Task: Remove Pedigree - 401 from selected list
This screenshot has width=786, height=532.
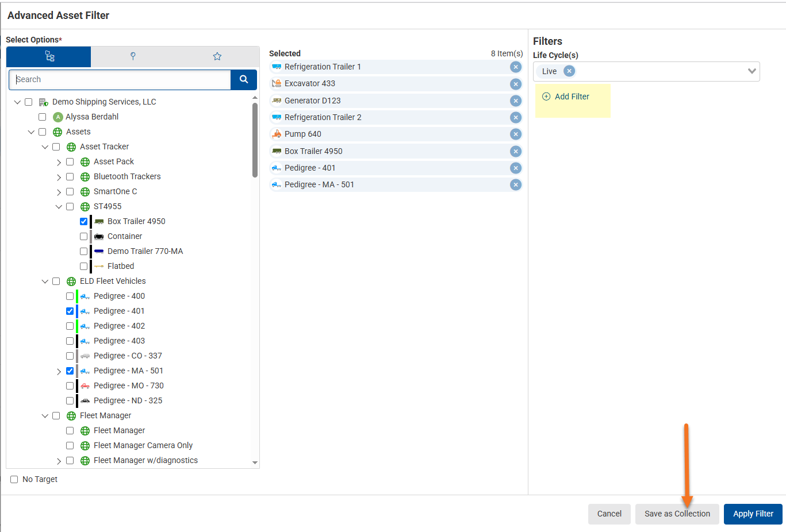Action: (516, 168)
